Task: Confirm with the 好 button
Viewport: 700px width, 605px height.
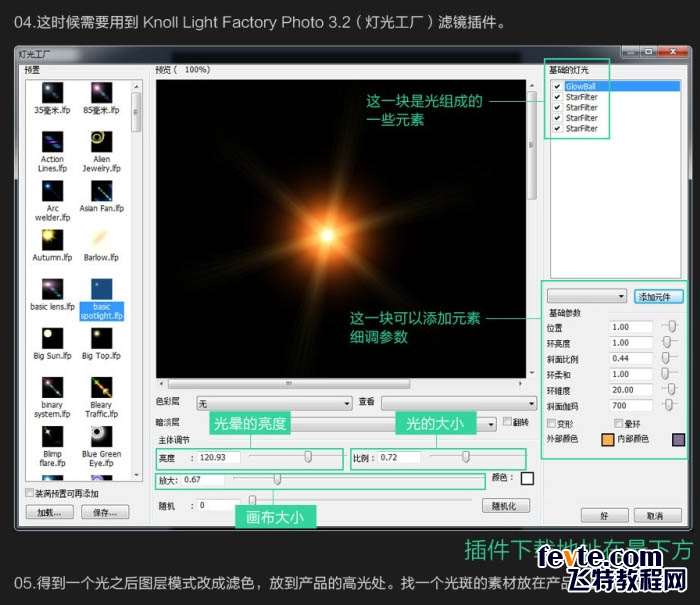Action: click(x=604, y=516)
